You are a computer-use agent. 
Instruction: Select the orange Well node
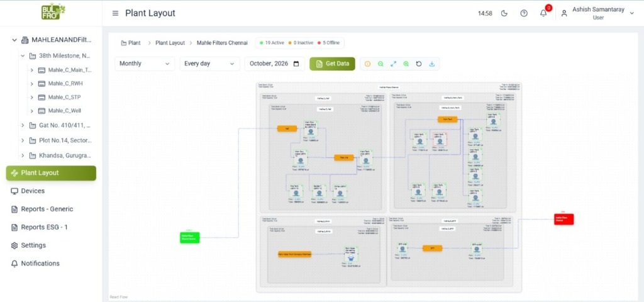287,128
